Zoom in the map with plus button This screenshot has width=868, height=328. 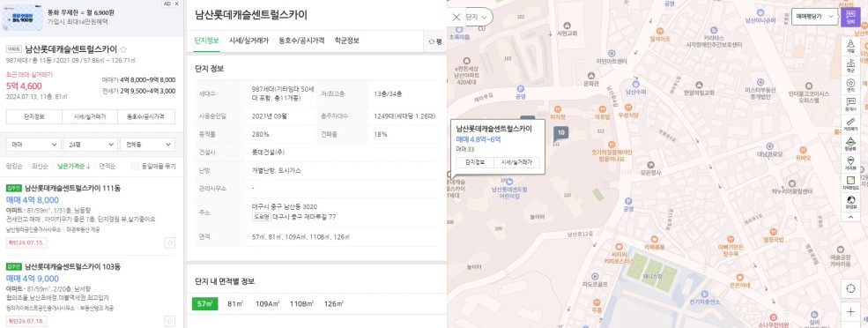851,312
